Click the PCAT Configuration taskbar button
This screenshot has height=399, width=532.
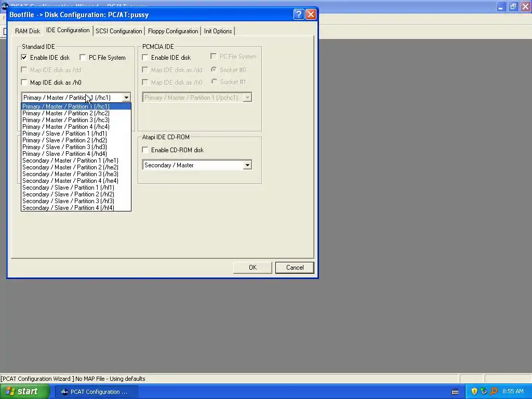96,392
